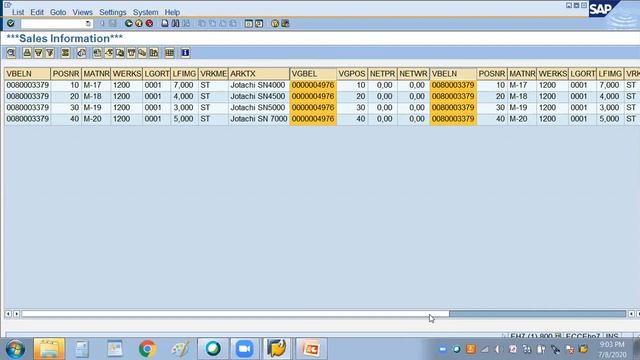Click the Print Preview icon in list toolbar

(x=81, y=53)
